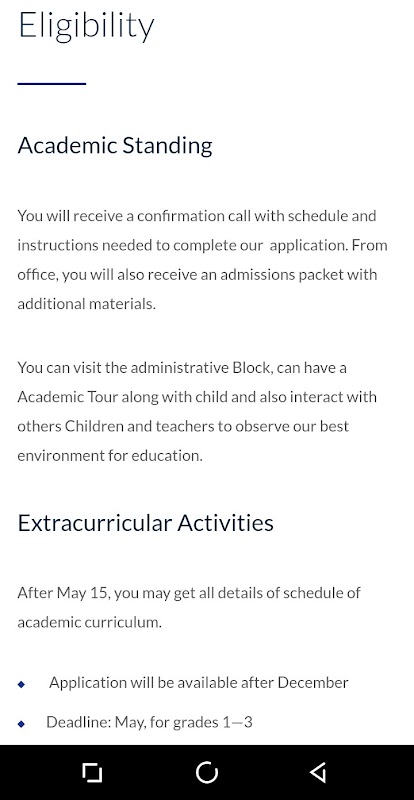Click the 'After May 15' sentence
414x800 pixels.
pos(189,593)
